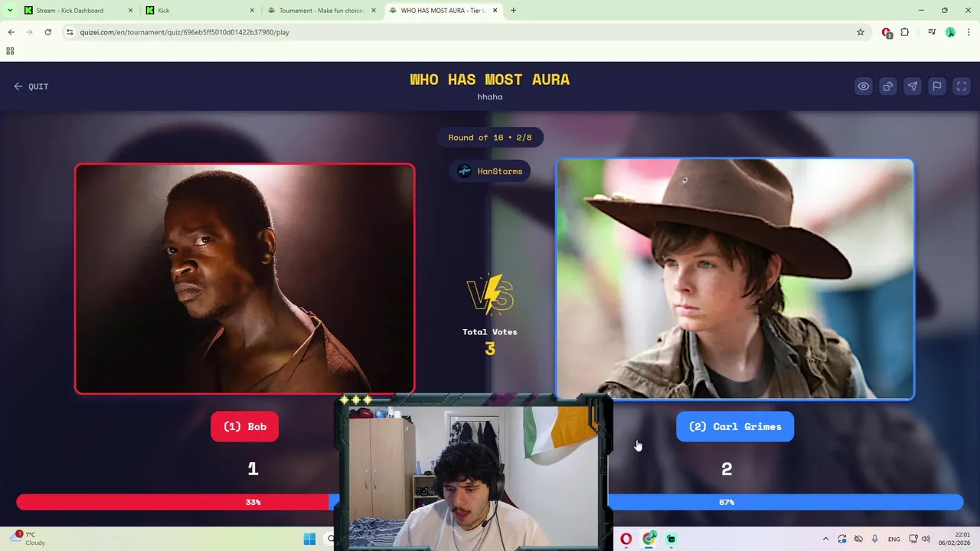Expand the system tray hidden icons chevron
980x551 pixels.
point(825,539)
